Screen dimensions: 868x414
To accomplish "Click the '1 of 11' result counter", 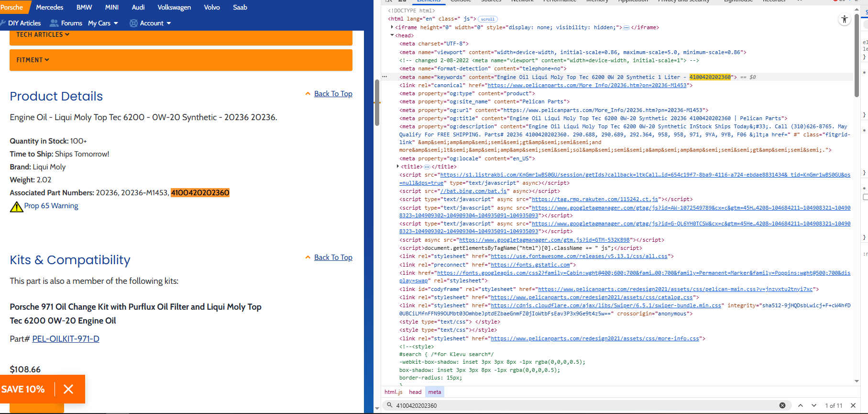I will point(834,405).
